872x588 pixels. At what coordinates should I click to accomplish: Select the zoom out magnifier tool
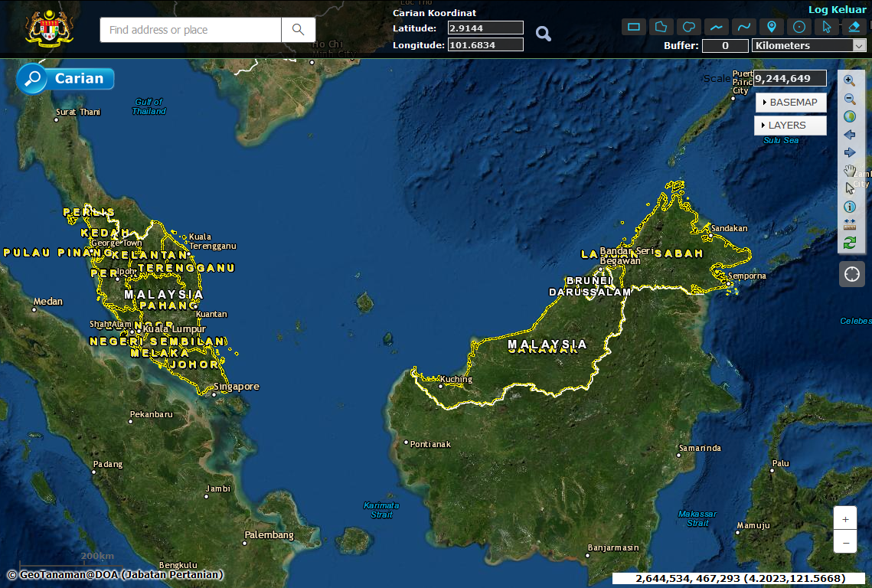coord(849,99)
